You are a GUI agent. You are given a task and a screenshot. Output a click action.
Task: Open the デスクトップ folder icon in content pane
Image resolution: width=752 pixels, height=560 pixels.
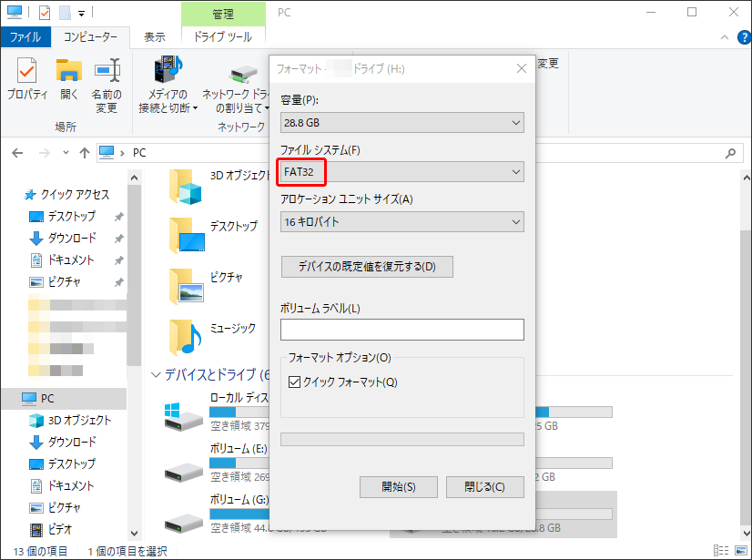(187, 235)
